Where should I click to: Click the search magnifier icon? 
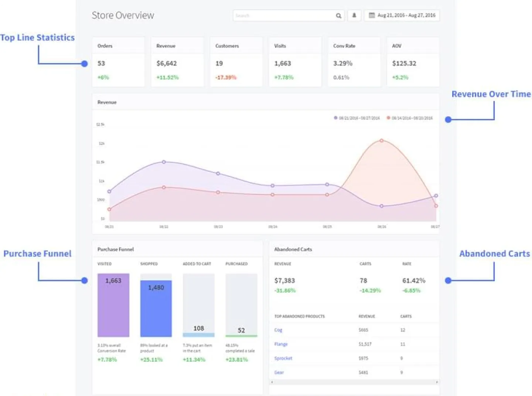point(338,16)
